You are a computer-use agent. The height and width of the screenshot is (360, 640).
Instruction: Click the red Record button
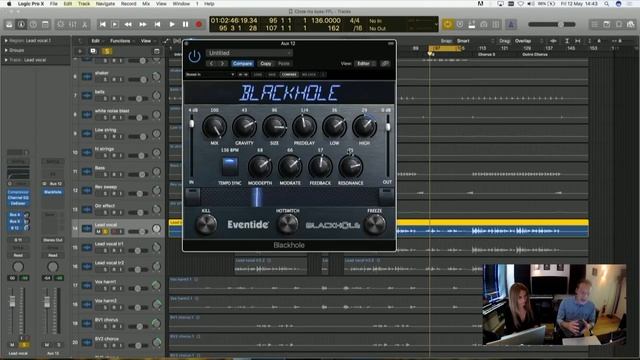click(x=199, y=24)
